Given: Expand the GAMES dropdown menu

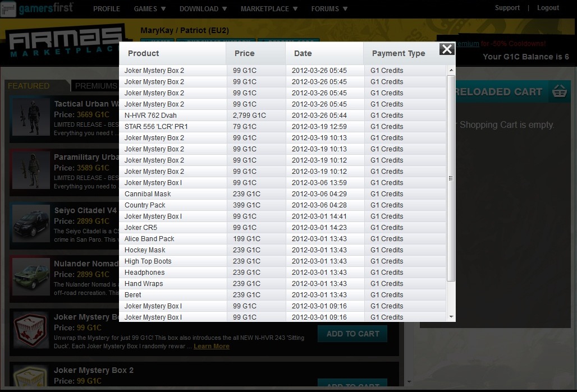Looking at the screenshot, I should click(149, 9).
